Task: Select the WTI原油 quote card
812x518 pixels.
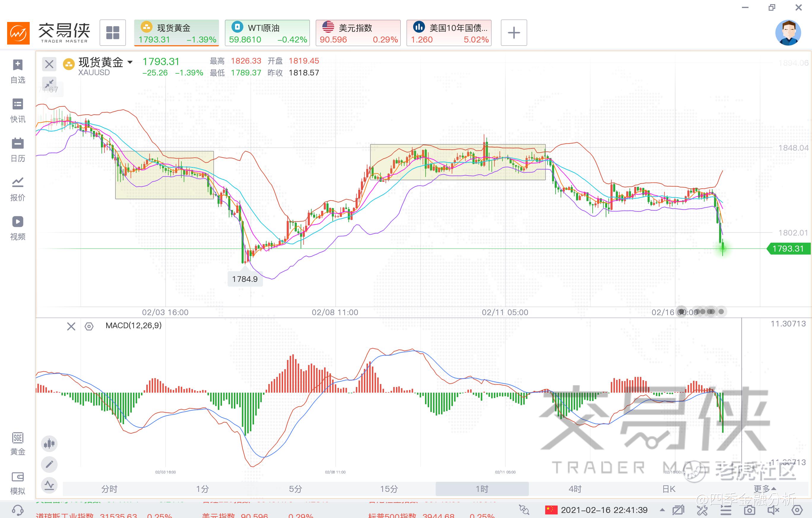Action: coord(267,33)
